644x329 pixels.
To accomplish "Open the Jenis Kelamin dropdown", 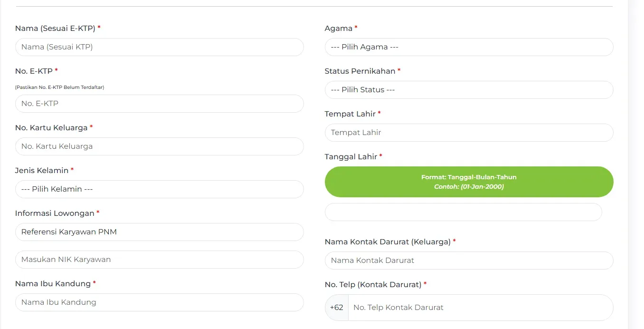I will point(159,189).
